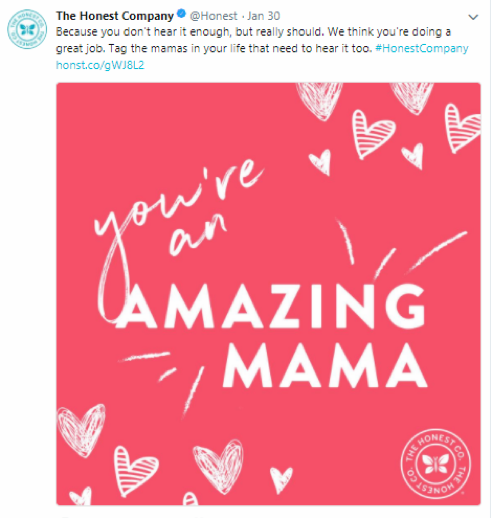The height and width of the screenshot is (518, 491).
Task: Click the word AMAZING in the image
Action: coord(271,306)
